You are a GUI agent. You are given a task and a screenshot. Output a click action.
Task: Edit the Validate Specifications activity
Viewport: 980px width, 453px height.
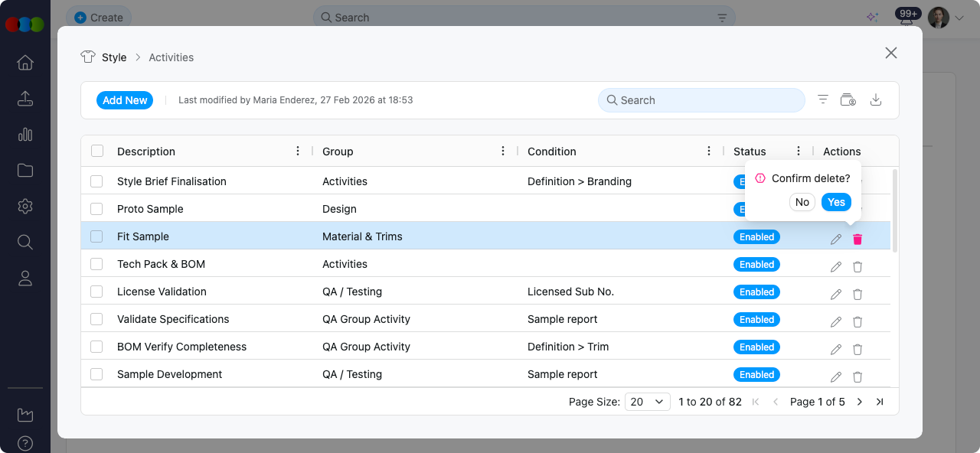[x=836, y=322]
